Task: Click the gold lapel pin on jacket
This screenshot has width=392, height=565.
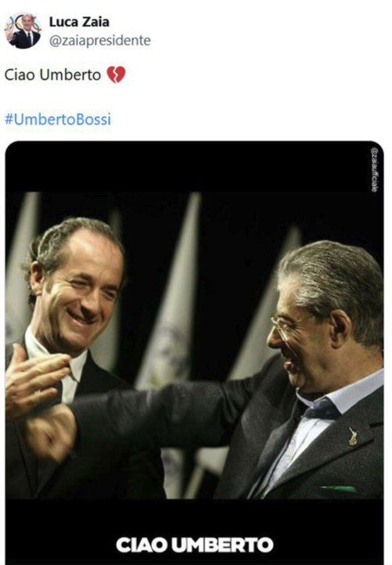Action: coord(353,436)
